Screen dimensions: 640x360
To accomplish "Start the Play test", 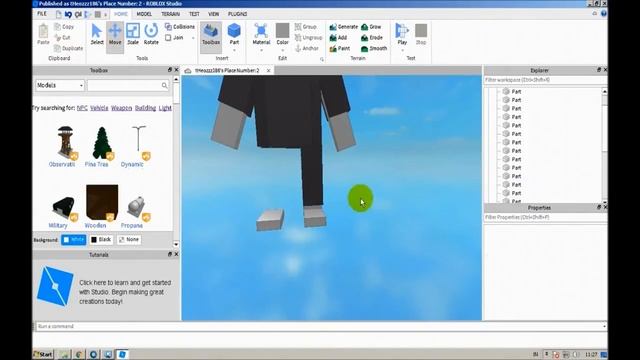I will point(402,33).
